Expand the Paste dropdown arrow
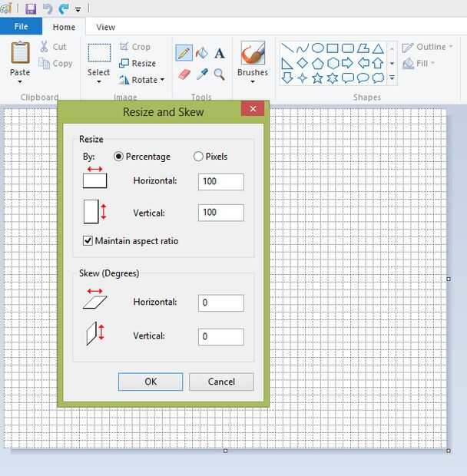 (20, 81)
